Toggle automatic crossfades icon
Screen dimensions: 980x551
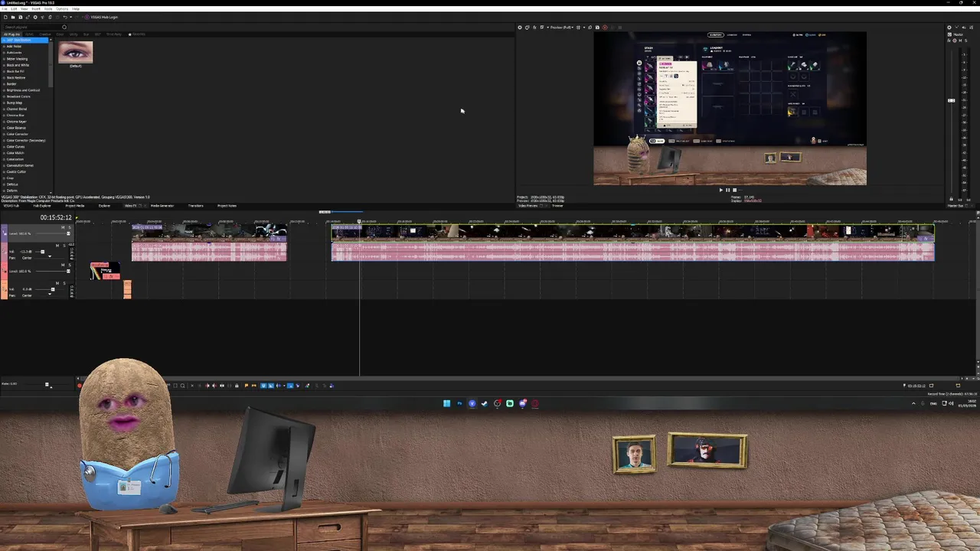[270, 386]
